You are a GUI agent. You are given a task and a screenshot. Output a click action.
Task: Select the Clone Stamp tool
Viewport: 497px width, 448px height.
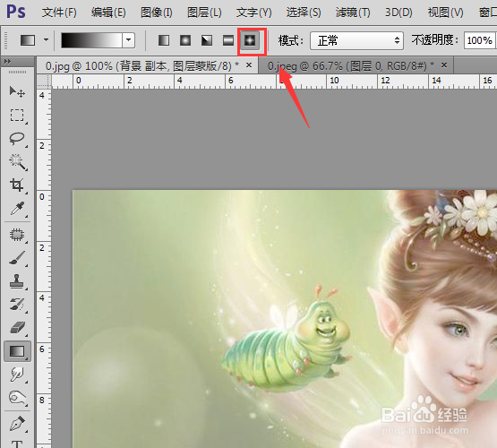coord(17,281)
